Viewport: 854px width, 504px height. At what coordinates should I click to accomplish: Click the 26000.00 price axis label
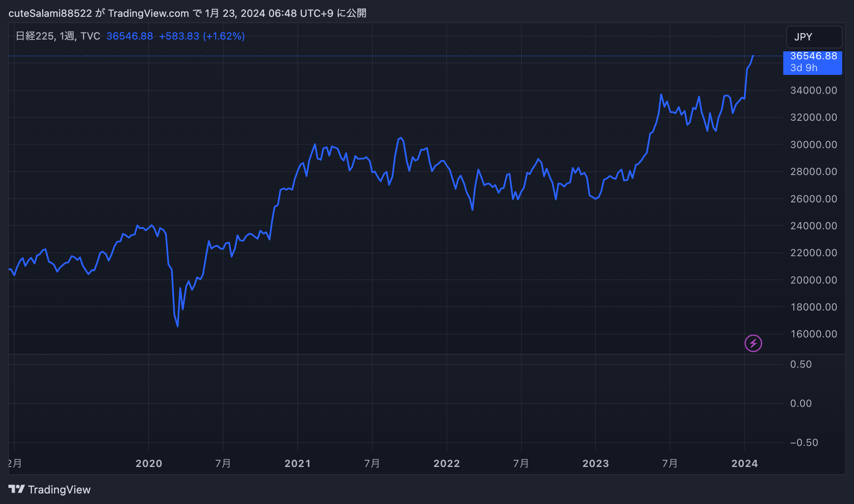tap(814, 199)
